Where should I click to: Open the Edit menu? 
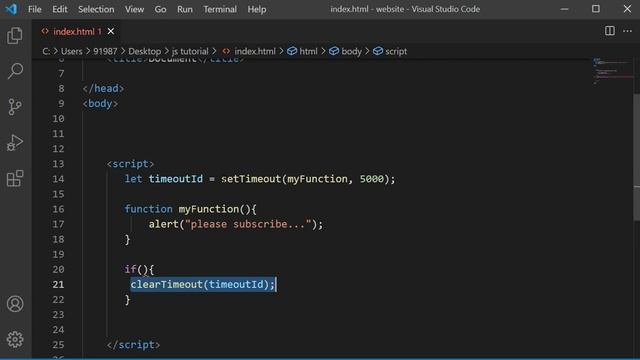pyautogui.click(x=60, y=9)
